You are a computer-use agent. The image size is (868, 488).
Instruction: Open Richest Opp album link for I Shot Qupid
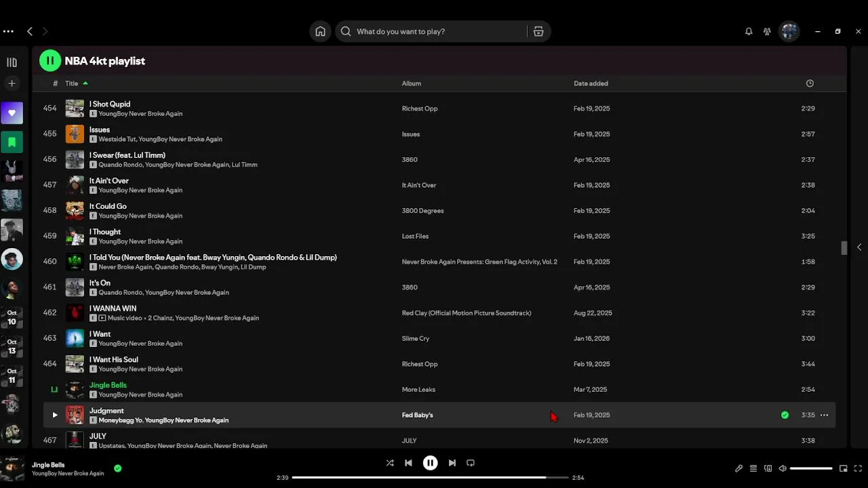click(420, 108)
